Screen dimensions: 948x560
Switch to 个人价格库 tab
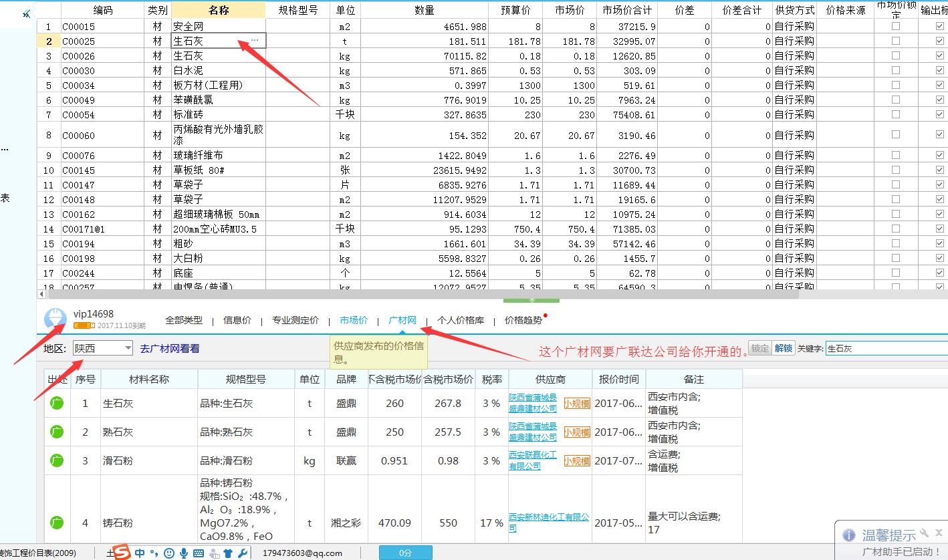[461, 320]
